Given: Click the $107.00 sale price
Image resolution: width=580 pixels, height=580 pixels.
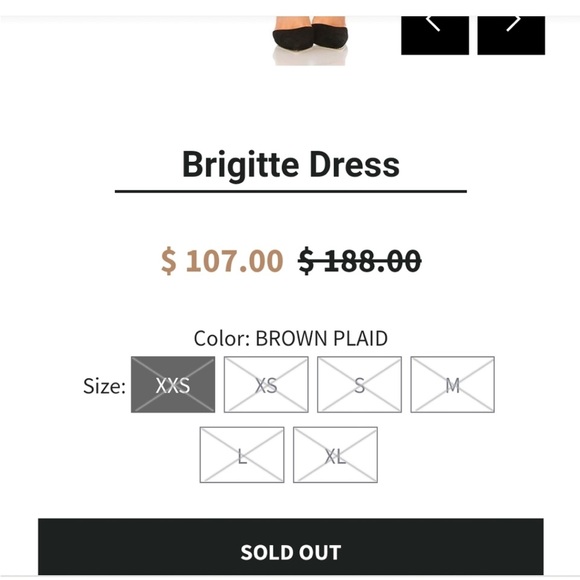Looking at the screenshot, I should (222, 260).
